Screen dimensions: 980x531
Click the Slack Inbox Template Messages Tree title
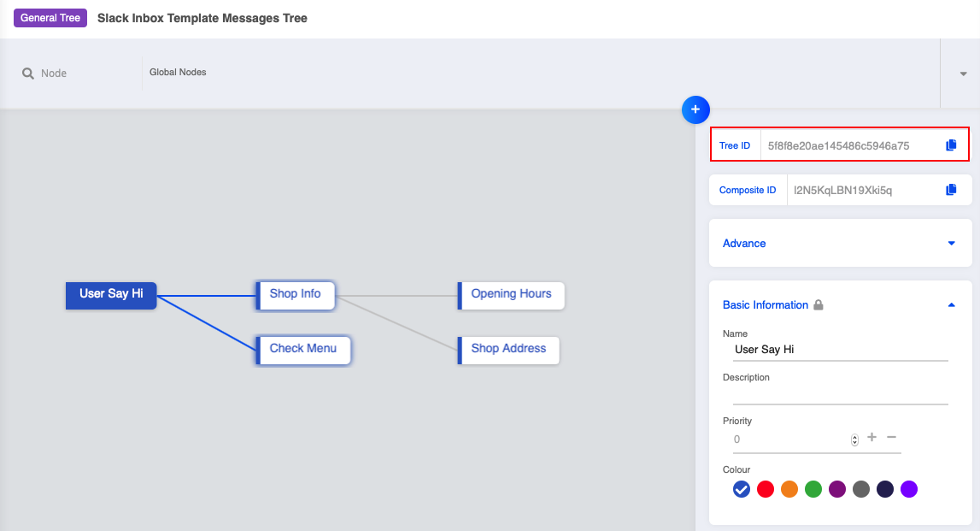pyautogui.click(x=202, y=18)
